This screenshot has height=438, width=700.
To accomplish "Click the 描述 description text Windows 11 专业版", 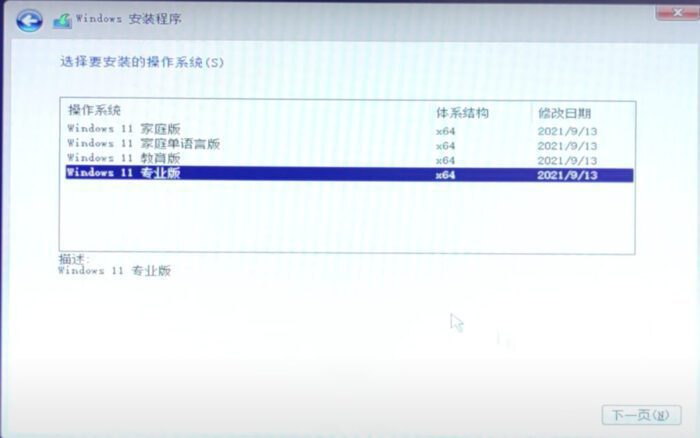I will (114, 271).
